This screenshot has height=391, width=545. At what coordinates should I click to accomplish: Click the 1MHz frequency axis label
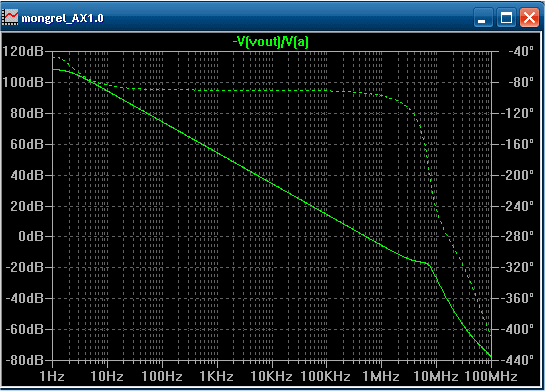[381, 376]
